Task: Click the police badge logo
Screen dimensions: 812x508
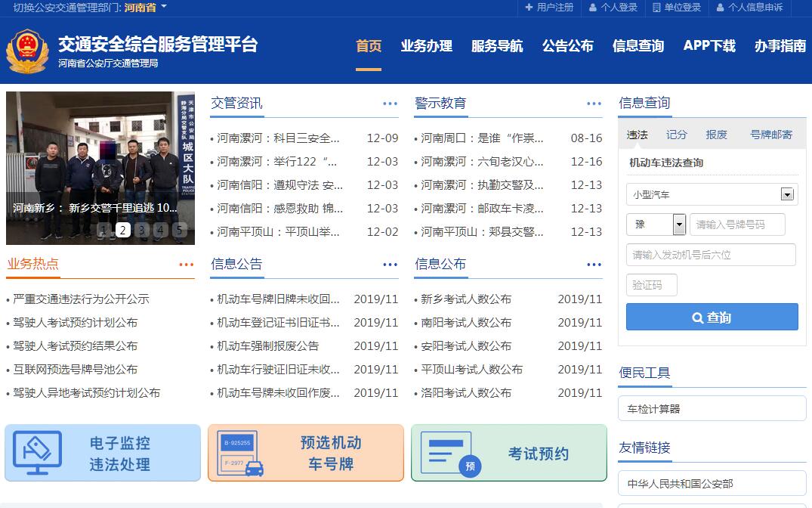Action: click(x=26, y=51)
